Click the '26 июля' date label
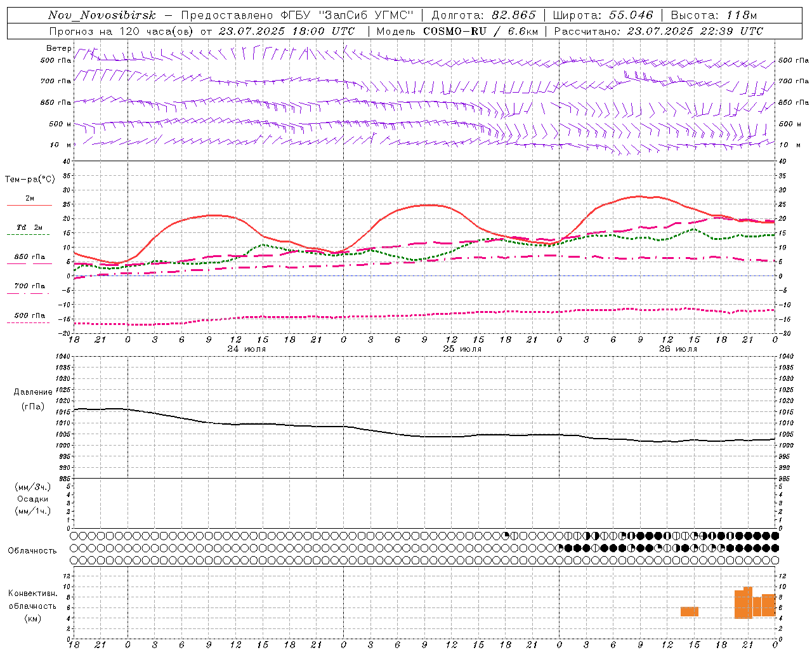 tap(678, 349)
